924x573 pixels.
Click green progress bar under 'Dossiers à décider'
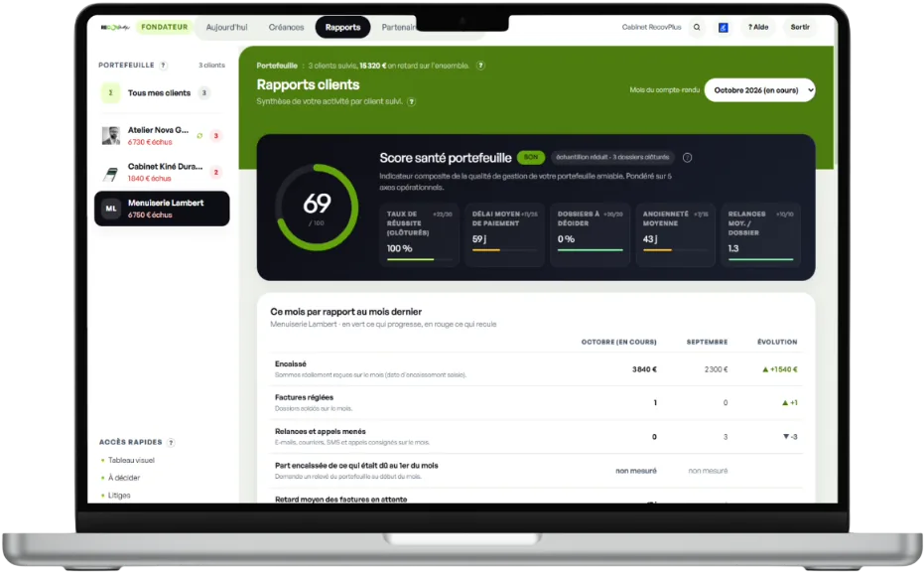(x=590, y=250)
